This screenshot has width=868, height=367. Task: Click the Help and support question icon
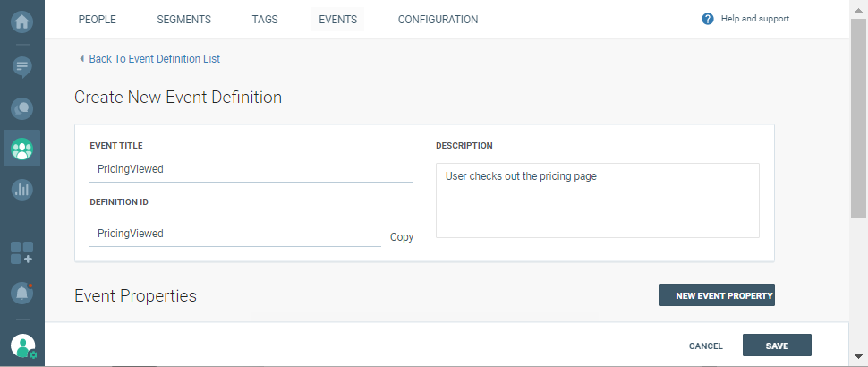click(x=708, y=19)
